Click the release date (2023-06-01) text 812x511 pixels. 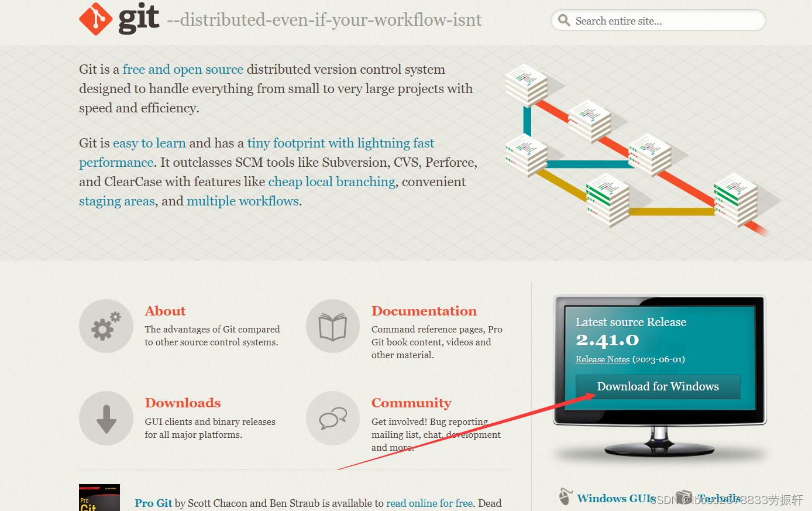point(659,359)
